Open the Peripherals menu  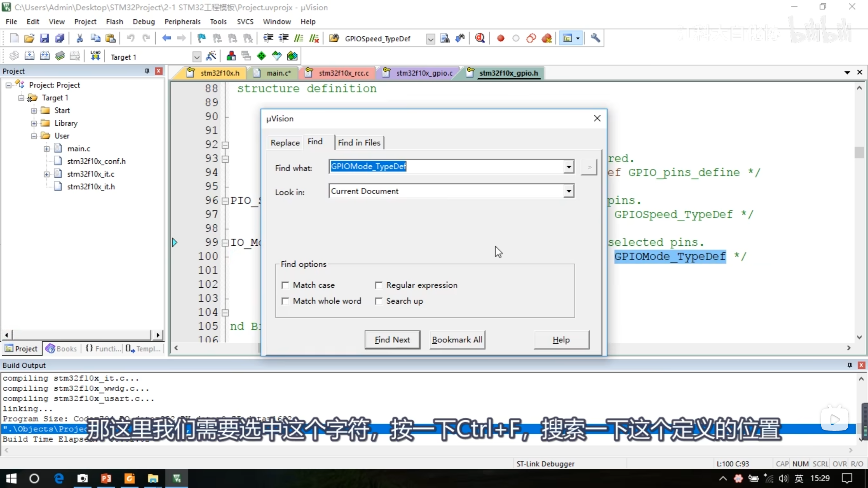tap(182, 22)
